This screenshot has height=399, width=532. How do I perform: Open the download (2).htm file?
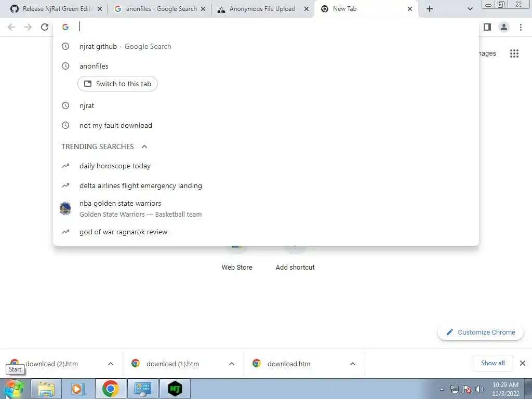51,364
